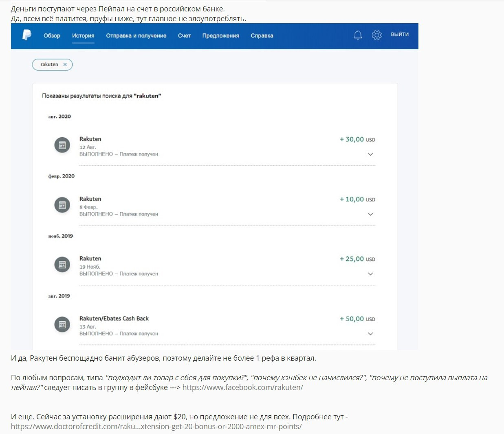Image resolution: width=504 pixels, height=434 pixels.
Task: Click the 13 Авг. date text
Action: point(88,327)
